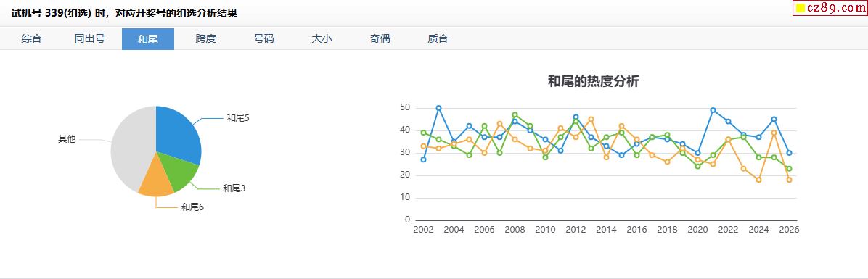868x279 pixels.
Task: Open the 综合 tab
Action: click(31, 38)
